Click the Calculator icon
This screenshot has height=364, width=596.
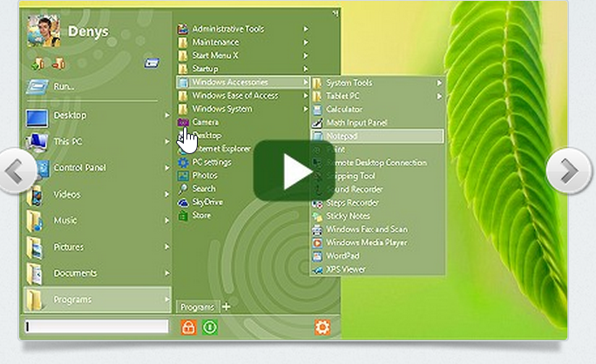click(317, 110)
